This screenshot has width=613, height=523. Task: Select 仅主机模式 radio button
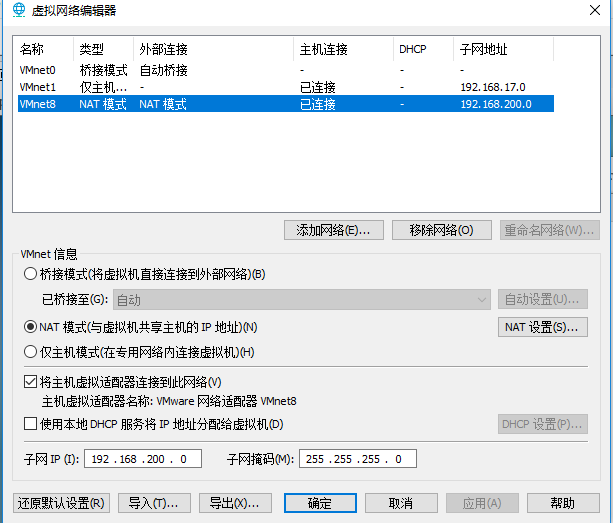coord(30,352)
